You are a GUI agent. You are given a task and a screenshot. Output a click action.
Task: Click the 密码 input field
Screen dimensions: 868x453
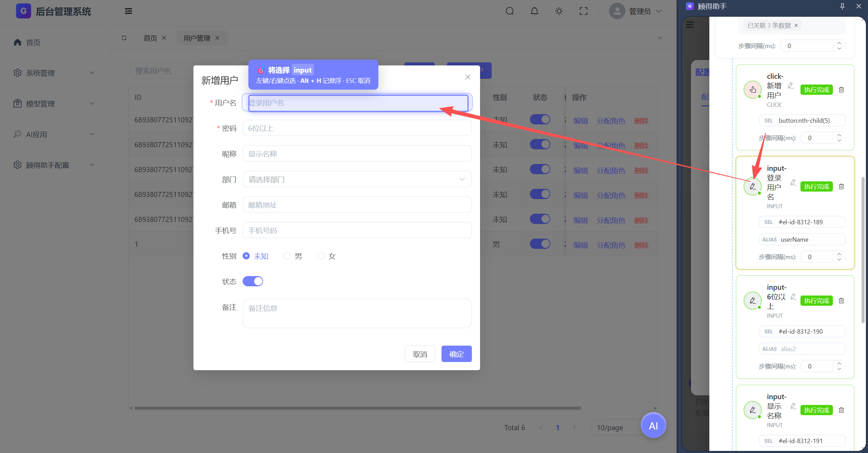coord(357,128)
